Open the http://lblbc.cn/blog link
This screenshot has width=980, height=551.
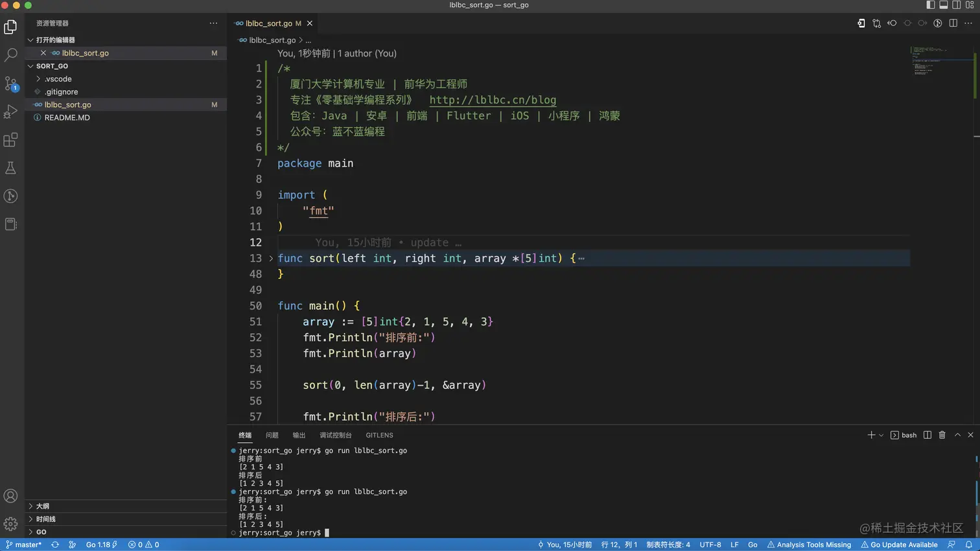coord(493,100)
